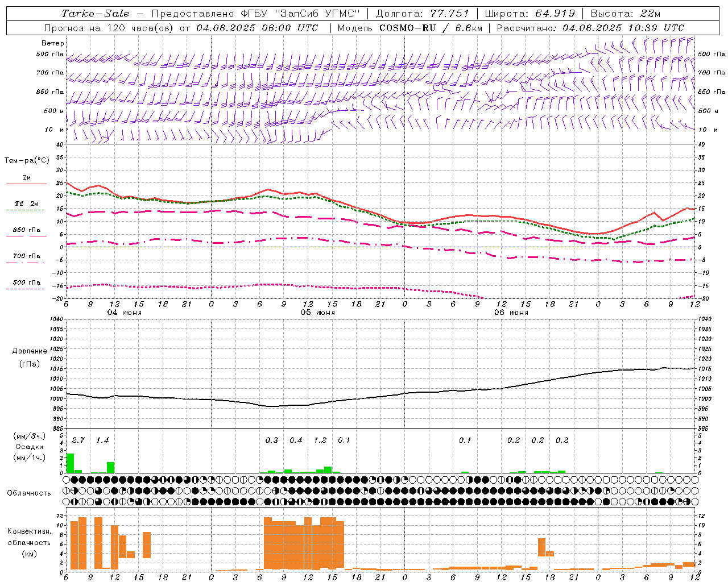Click the tallest green precipitation bar under "2.7"

71,463
